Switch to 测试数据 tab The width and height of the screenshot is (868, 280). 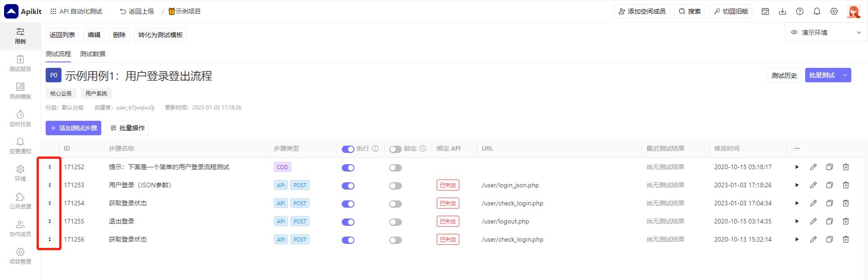pyautogui.click(x=93, y=54)
